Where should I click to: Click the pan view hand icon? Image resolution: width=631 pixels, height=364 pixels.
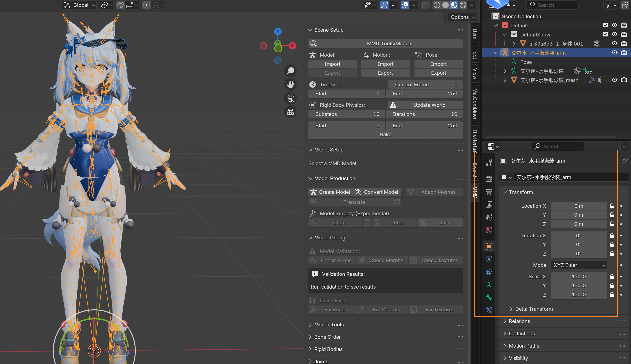click(290, 85)
